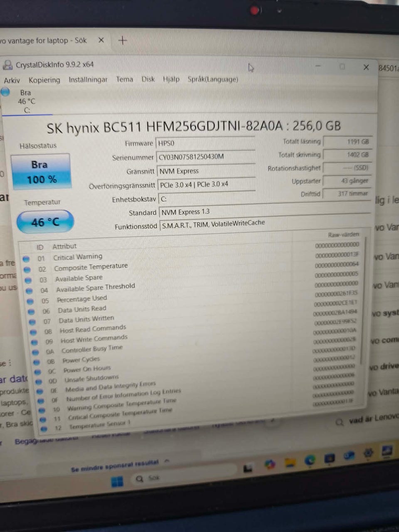Image resolution: width=399 pixels, height=532 pixels.
Task: Click the blue dot beside Power Cycles
Action: tap(37, 362)
